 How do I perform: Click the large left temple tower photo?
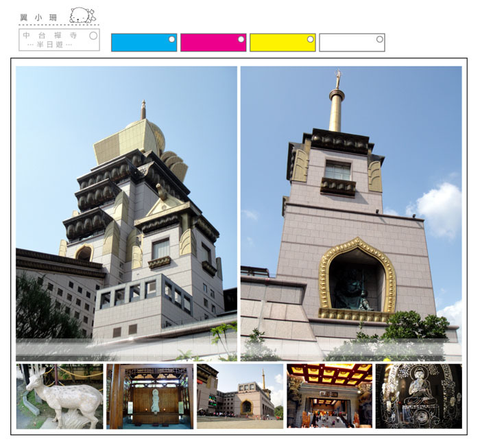[x=126, y=213]
